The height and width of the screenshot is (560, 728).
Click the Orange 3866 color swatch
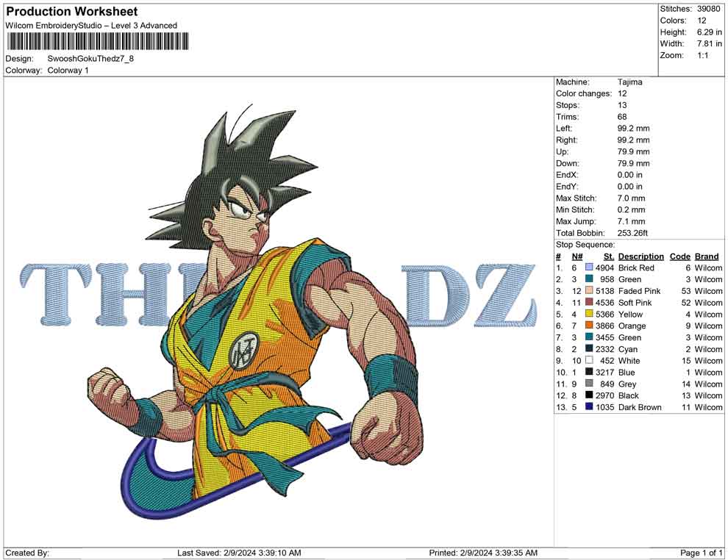pyautogui.click(x=589, y=326)
